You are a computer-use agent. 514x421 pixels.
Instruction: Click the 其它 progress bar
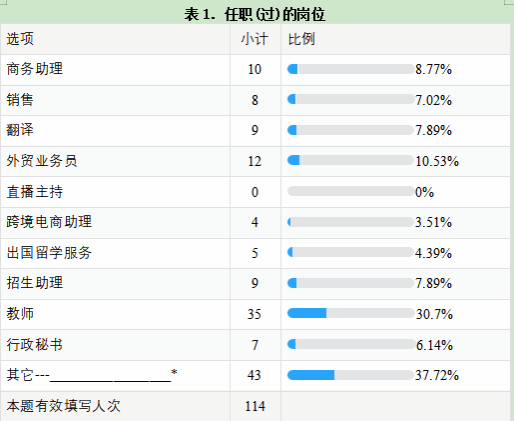351,375
